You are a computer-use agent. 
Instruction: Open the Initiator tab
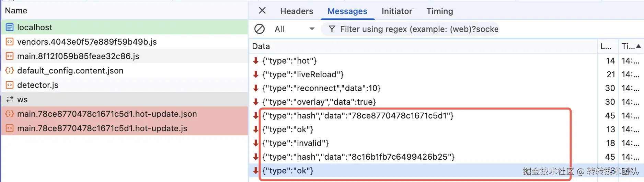click(397, 11)
